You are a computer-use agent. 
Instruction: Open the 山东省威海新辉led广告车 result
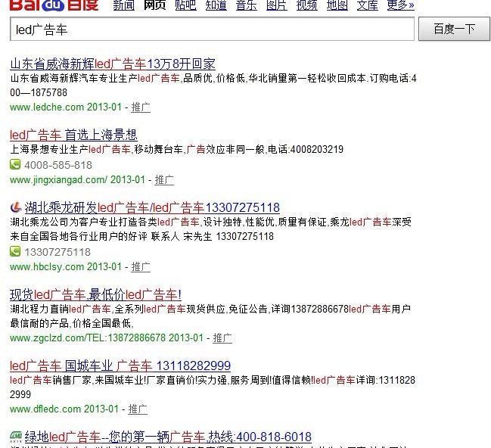pos(113,63)
